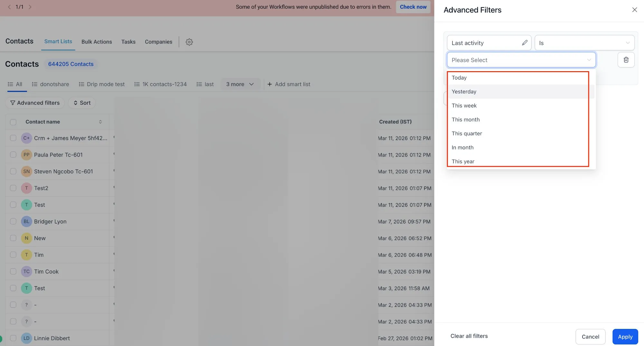Open the 644205 Contacts link
The width and height of the screenshot is (644, 346).
click(x=71, y=64)
